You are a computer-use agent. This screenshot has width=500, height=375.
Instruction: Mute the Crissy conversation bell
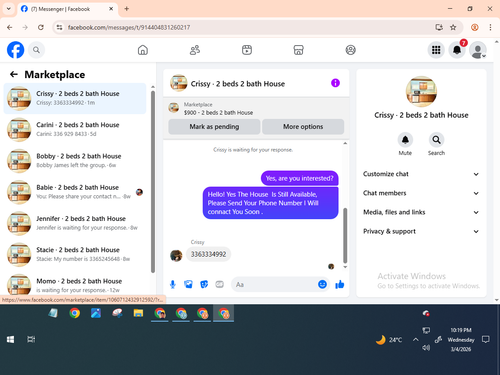[x=405, y=140]
